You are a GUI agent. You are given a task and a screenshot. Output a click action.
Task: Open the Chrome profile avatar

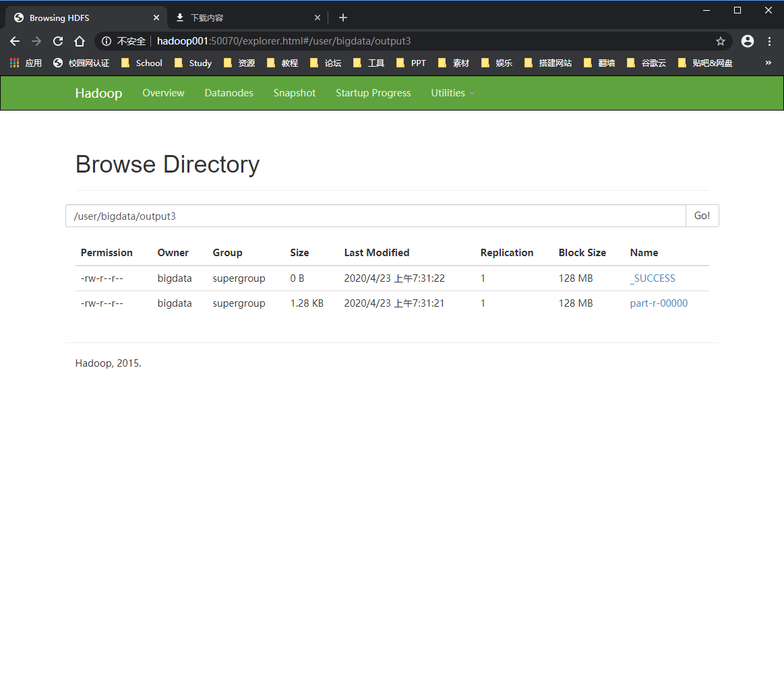pyautogui.click(x=748, y=41)
